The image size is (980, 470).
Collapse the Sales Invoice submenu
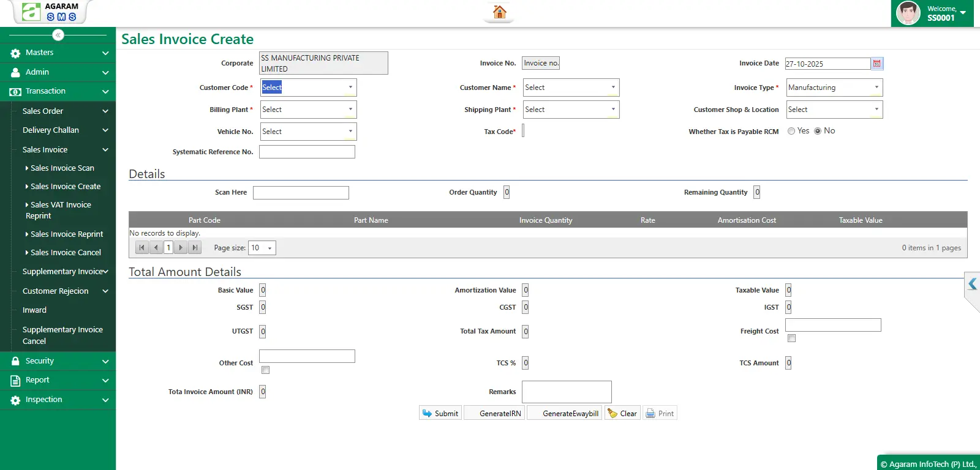[64, 150]
